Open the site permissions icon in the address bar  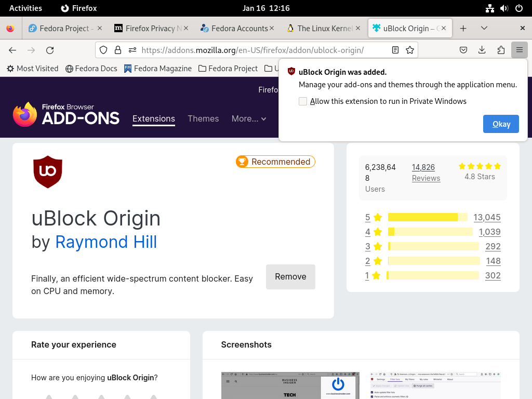click(x=132, y=50)
